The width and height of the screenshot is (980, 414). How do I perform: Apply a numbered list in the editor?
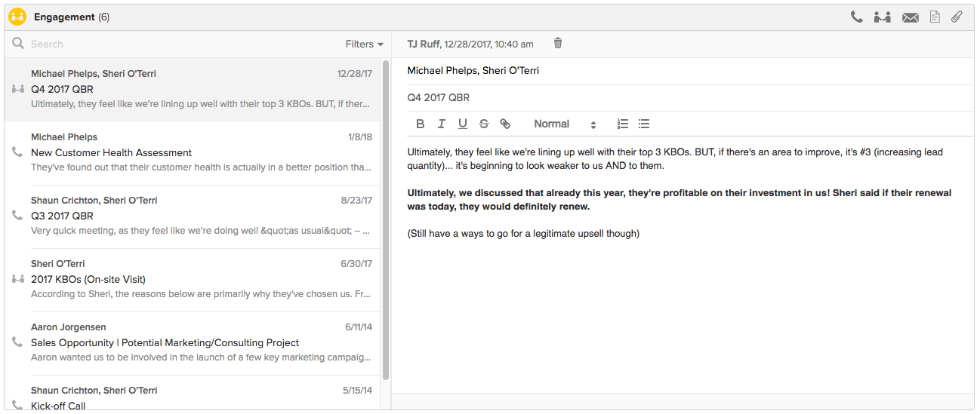coord(623,124)
